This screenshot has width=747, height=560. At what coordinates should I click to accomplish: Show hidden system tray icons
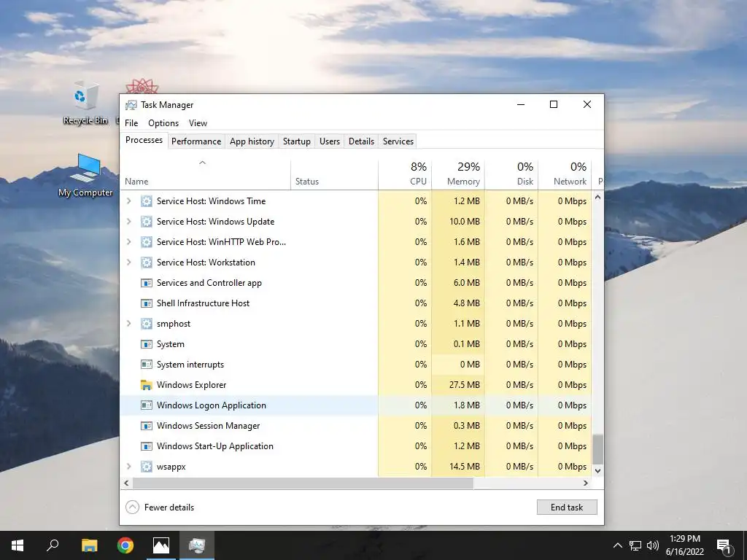(x=617, y=545)
